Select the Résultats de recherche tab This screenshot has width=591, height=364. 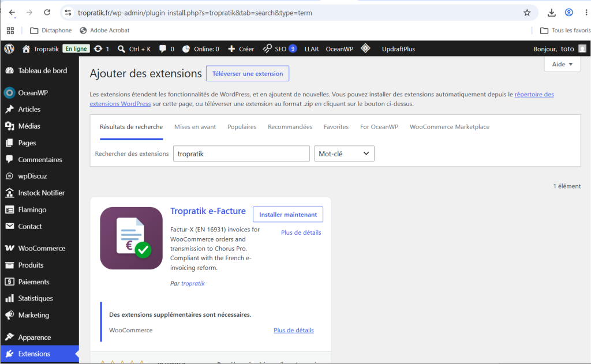[131, 127]
